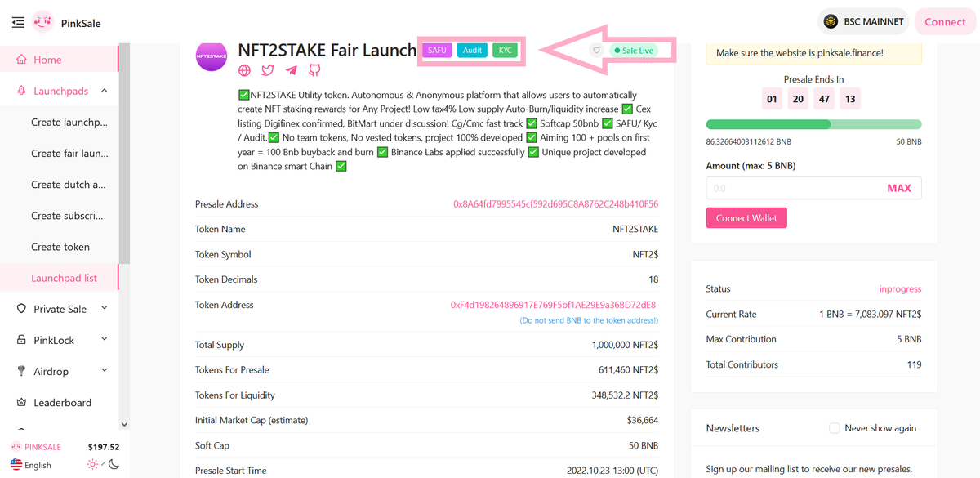Click the presale progress bar

pyautogui.click(x=813, y=124)
